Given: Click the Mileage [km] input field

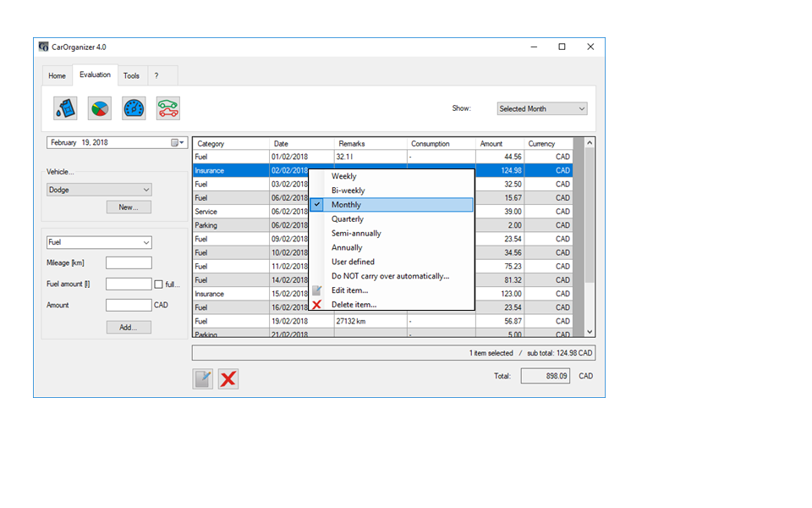Looking at the screenshot, I should click(129, 263).
